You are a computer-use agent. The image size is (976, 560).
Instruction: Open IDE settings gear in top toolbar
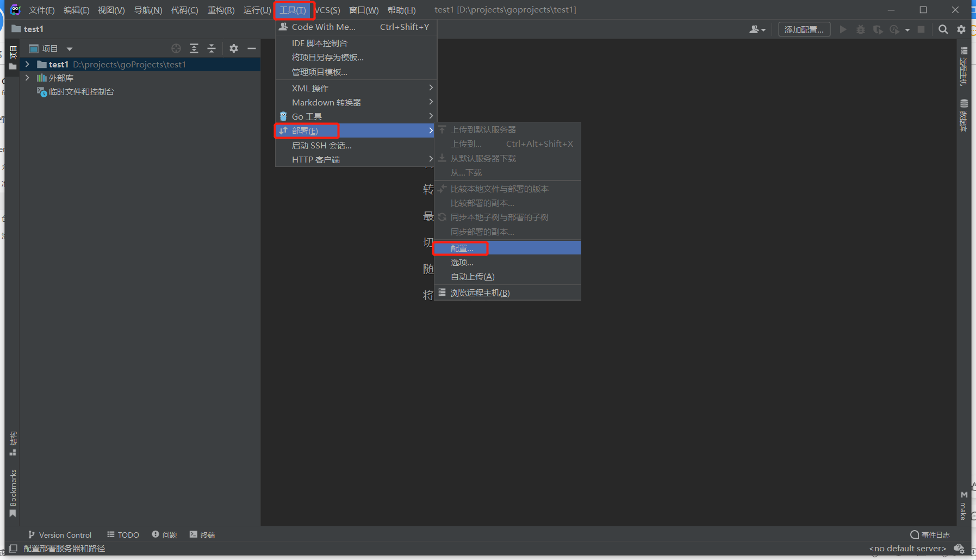coord(961,29)
